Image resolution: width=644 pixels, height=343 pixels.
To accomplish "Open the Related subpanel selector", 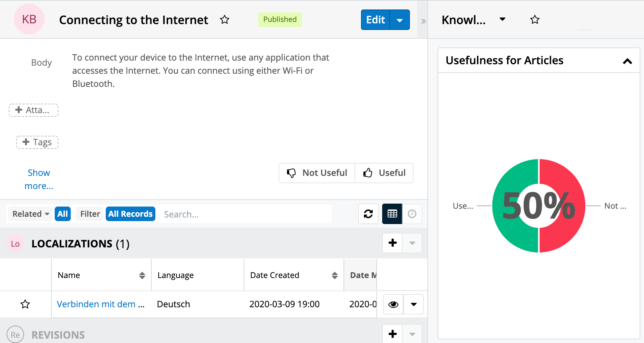I will 31,214.
